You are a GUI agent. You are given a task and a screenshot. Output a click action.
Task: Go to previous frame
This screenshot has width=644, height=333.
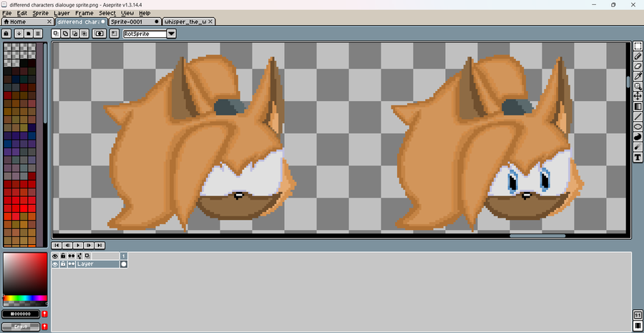click(67, 246)
